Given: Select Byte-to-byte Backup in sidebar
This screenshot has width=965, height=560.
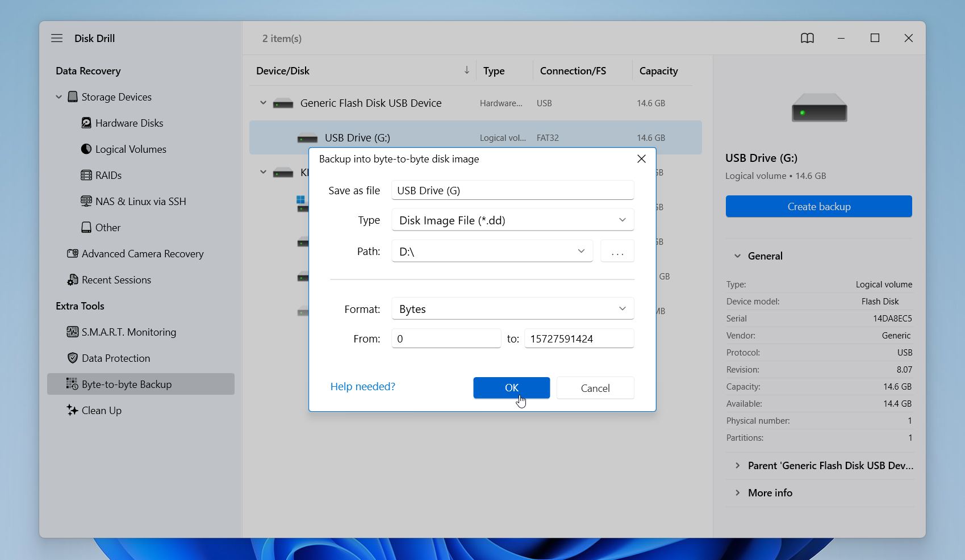Looking at the screenshot, I should coord(126,384).
